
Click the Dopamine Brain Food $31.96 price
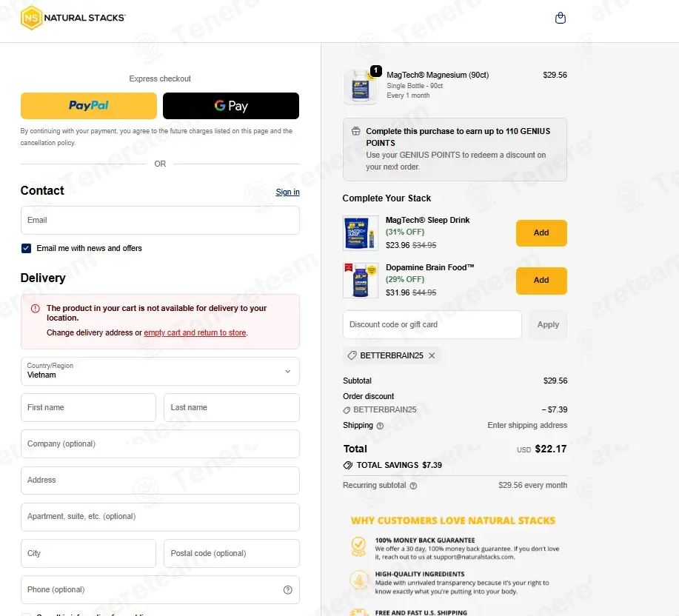(x=398, y=292)
